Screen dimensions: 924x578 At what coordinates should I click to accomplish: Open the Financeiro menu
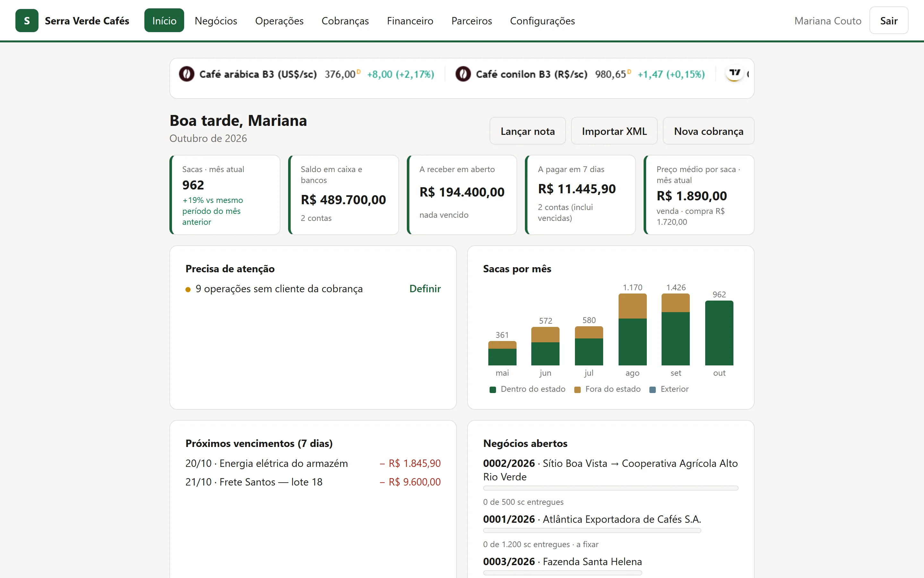coord(410,21)
